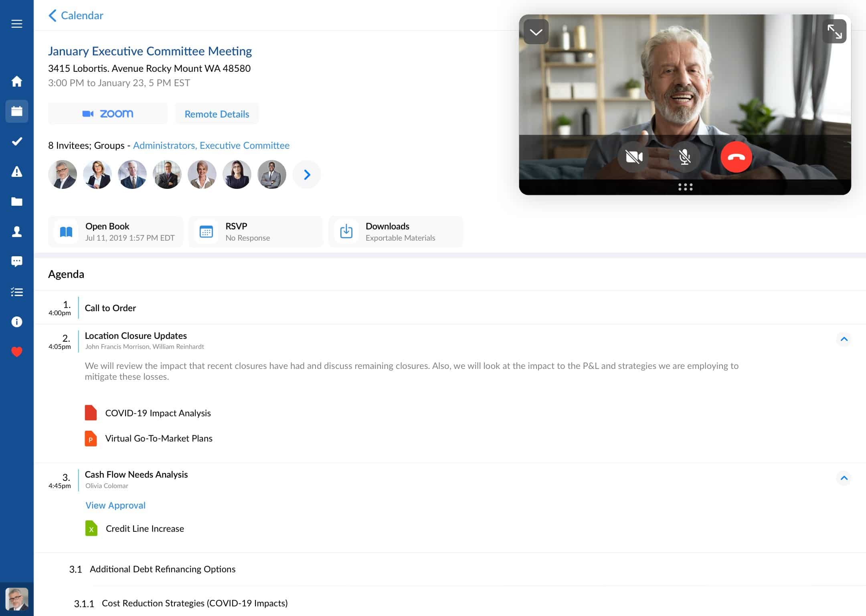Collapse the Location Closure Updates agenda item

[x=844, y=339]
